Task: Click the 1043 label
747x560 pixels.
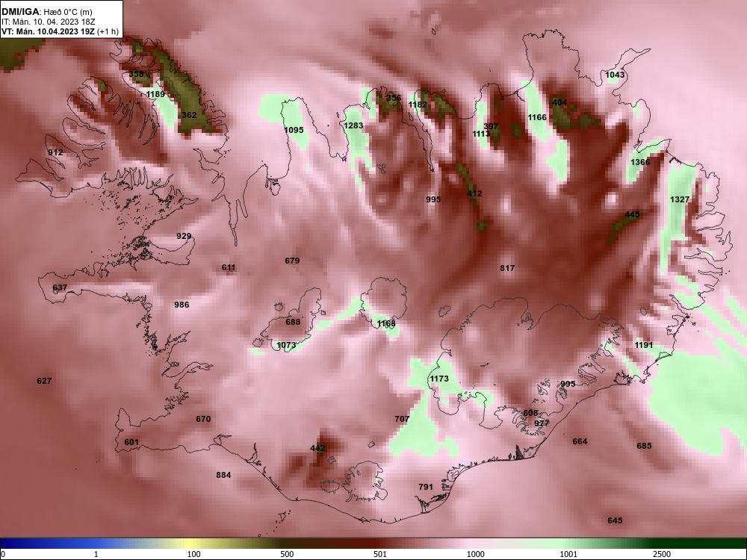Action: coord(615,75)
